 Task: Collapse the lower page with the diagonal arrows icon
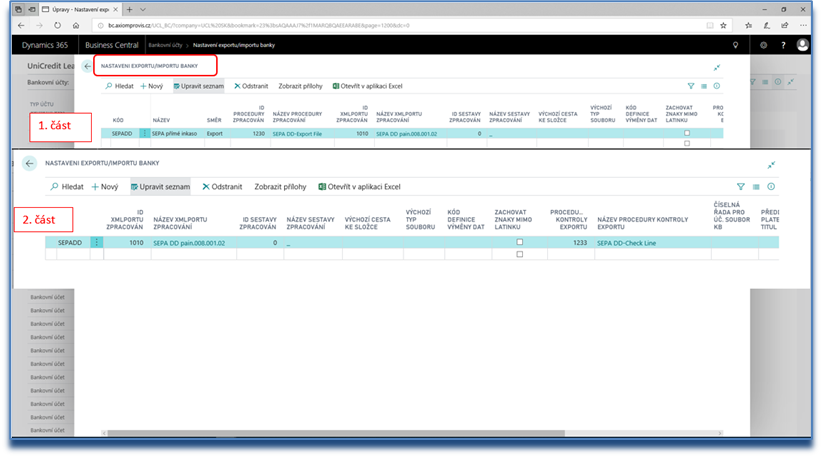[x=771, y=164]
